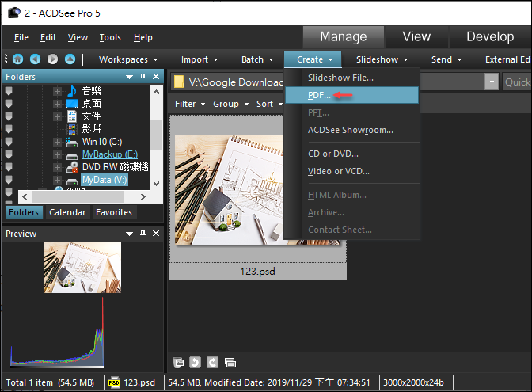
Task: Toggle Easy-Select marker beside 音樂 row
Action: (9, 90)
